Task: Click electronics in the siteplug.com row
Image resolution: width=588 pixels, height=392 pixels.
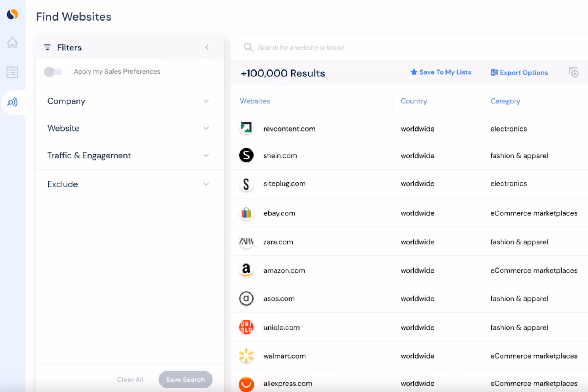Action: pyautogui.click(x=509, y=183)
